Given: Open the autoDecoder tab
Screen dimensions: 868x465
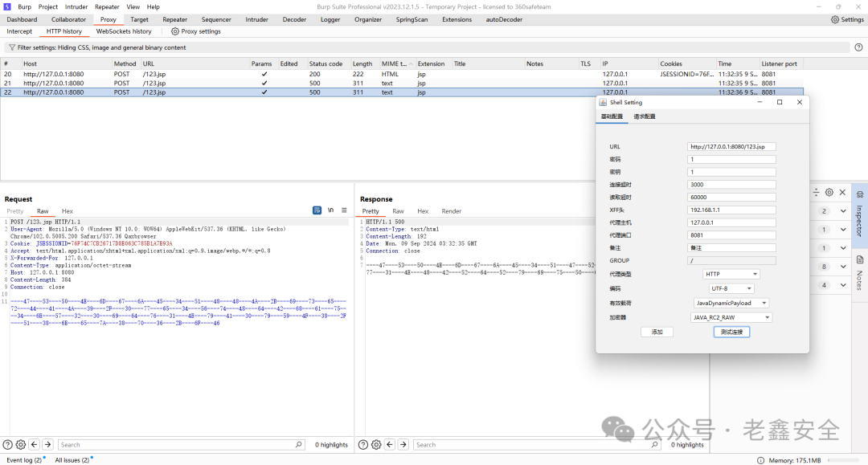Looking at the screenshot, I should tap(504, 19).
